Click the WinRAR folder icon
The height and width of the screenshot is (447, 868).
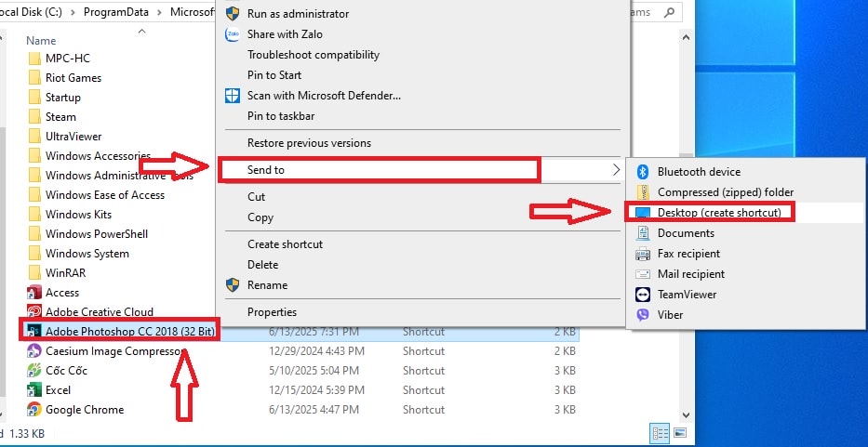(x=34, y=273)
